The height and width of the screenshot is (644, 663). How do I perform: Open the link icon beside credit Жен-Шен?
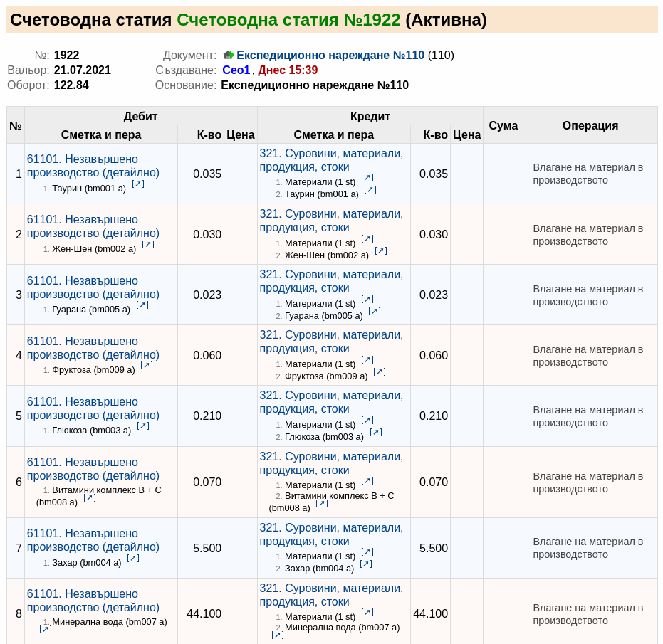[x=381, y=250]
